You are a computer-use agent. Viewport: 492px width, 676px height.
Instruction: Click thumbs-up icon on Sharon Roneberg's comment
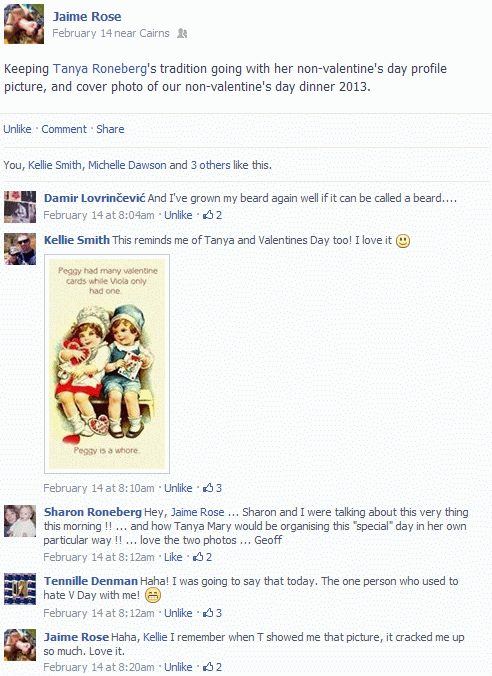pyautogui.click(x=198, y=557)
